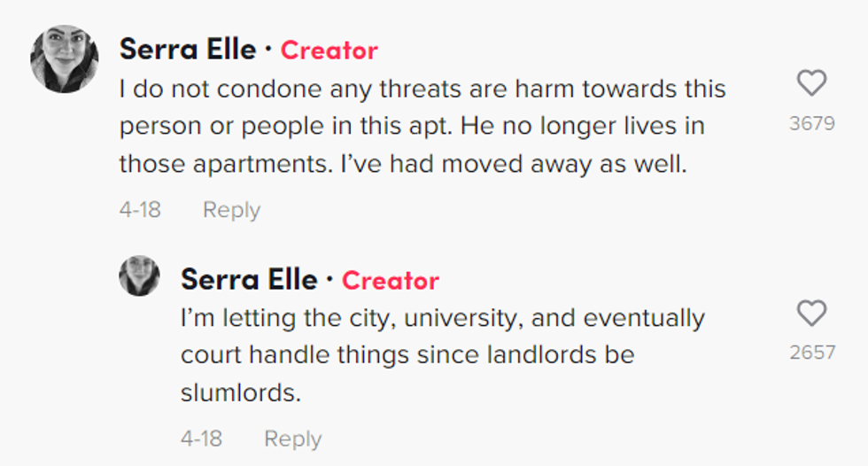Click the line 'those apartments. I've had moved away'
Viewport: 868px width, 466px height.
[402, 164]
